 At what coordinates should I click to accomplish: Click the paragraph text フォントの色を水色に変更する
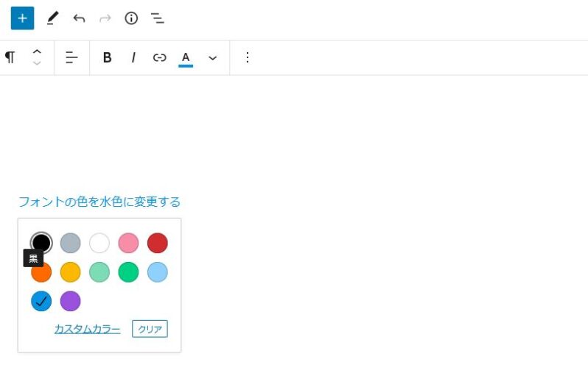[99, 202]
